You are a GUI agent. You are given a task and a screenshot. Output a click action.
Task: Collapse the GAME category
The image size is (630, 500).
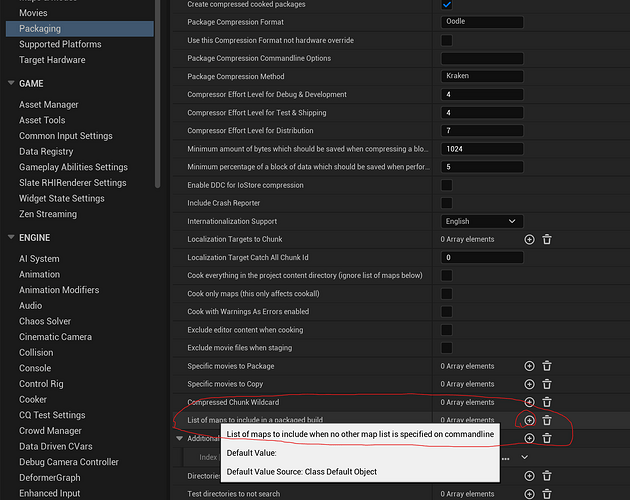[11, 83]
